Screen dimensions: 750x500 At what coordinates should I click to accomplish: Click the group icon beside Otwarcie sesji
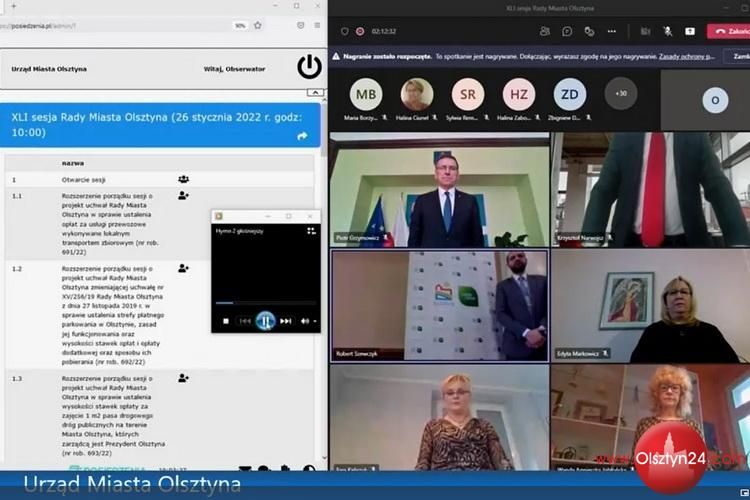pyautogui.click(x=183, y=179)
